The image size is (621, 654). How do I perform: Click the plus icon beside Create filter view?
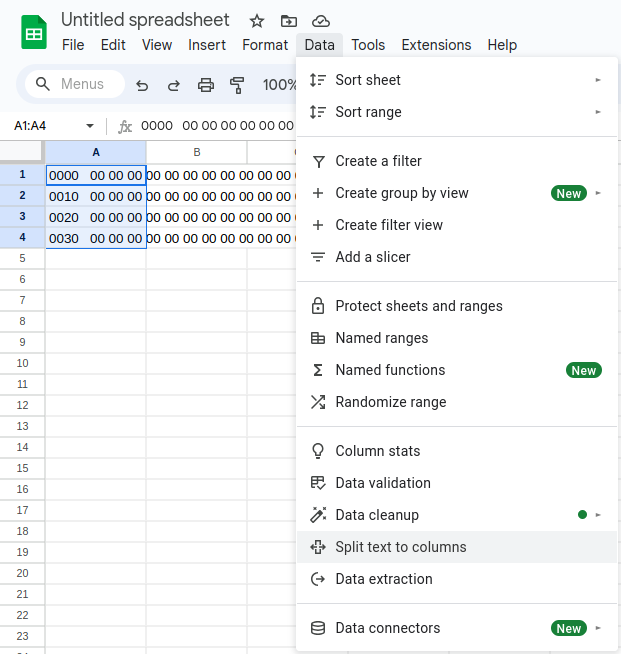(x=318, y=225)
